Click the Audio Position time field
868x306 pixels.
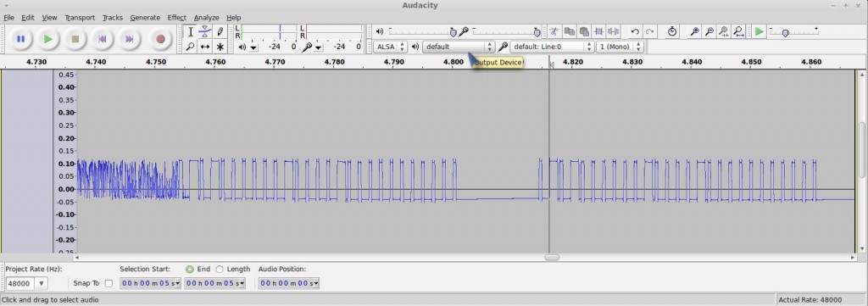pyautogui.click(x=289, y=283)
